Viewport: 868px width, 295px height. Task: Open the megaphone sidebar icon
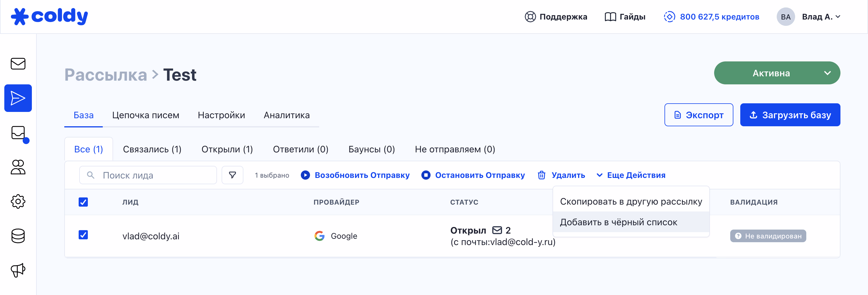(x=18, y=270)
